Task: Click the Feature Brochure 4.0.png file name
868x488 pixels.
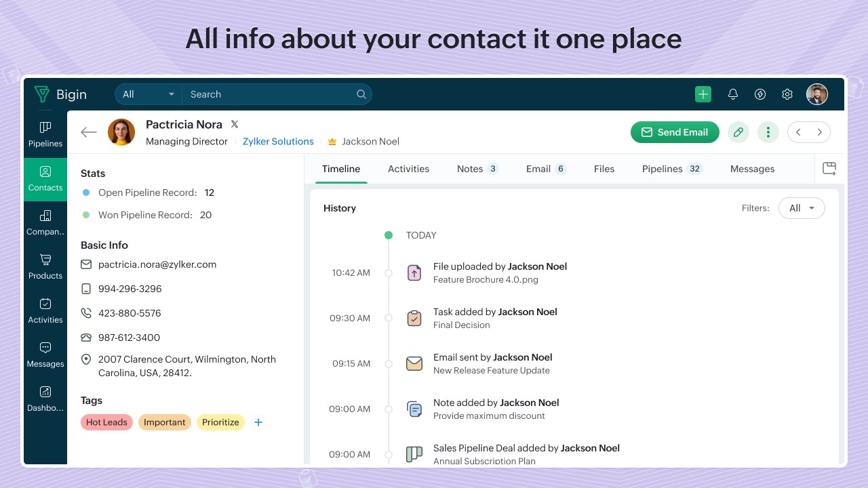Action: [x=486, y=279]
